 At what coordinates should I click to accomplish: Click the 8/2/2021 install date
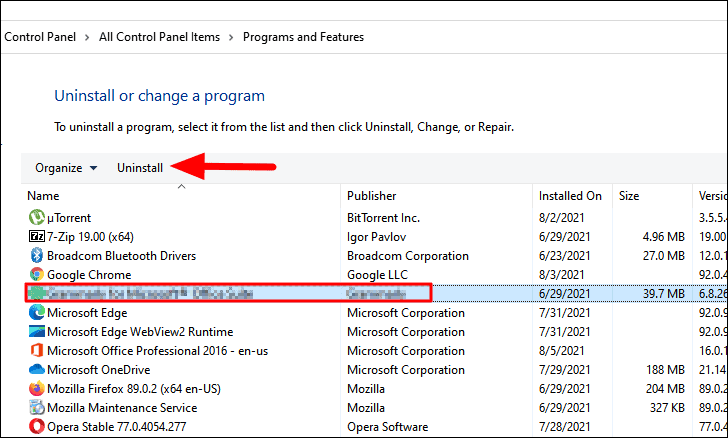click(561, 217)
